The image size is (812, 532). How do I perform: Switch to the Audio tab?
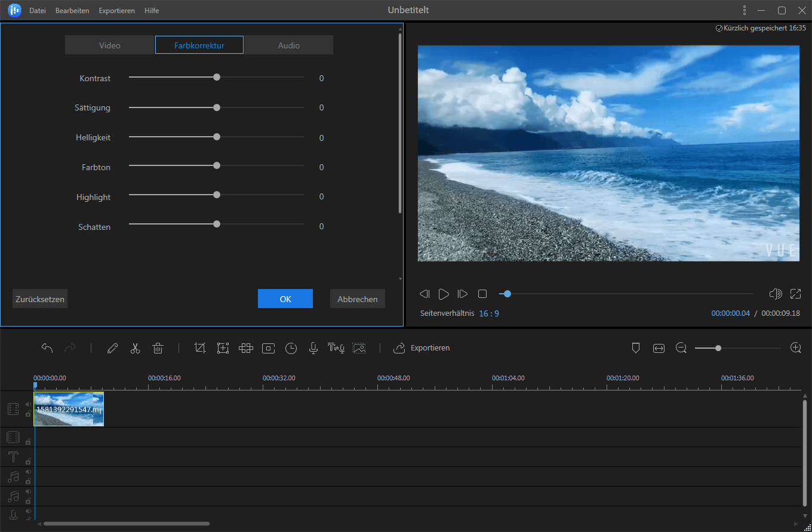click(288, 45)
